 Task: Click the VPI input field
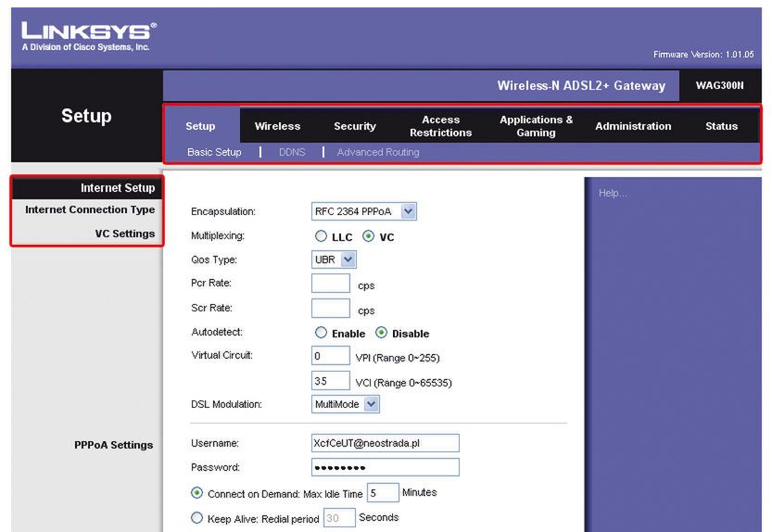click(x=331, y=356)
